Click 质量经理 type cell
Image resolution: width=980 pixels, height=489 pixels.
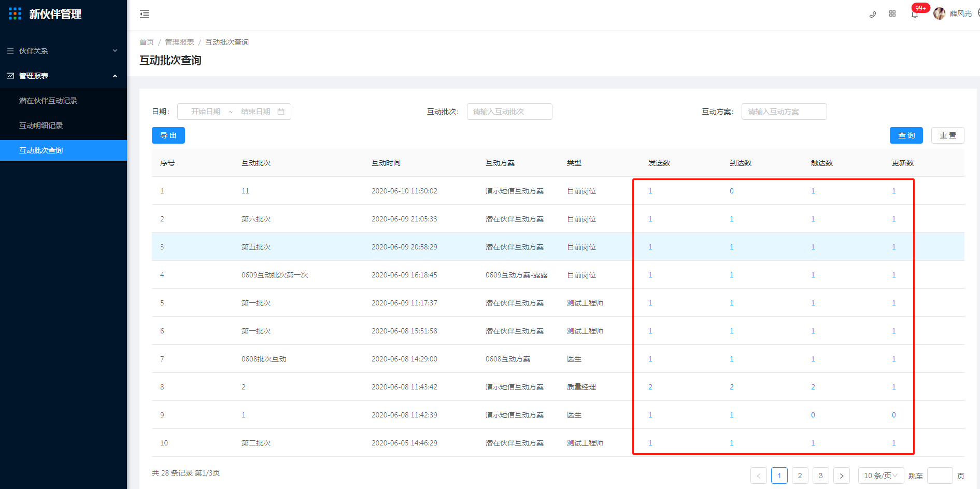581,387
